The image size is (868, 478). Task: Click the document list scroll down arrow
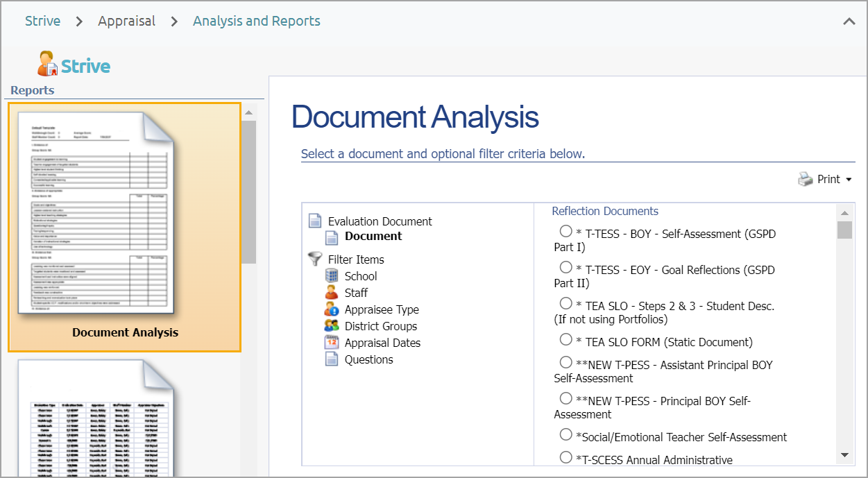pyautogui.click(x=844, y=455)
